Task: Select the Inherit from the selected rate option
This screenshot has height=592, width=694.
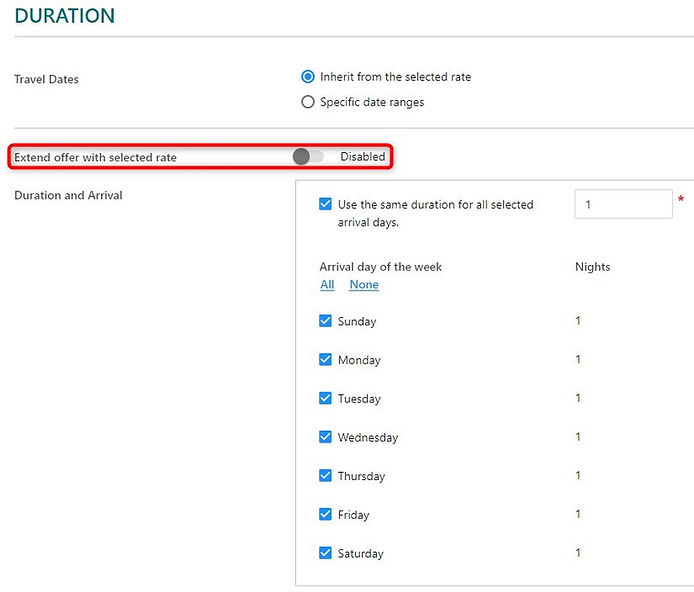Action: coord(308,77)
